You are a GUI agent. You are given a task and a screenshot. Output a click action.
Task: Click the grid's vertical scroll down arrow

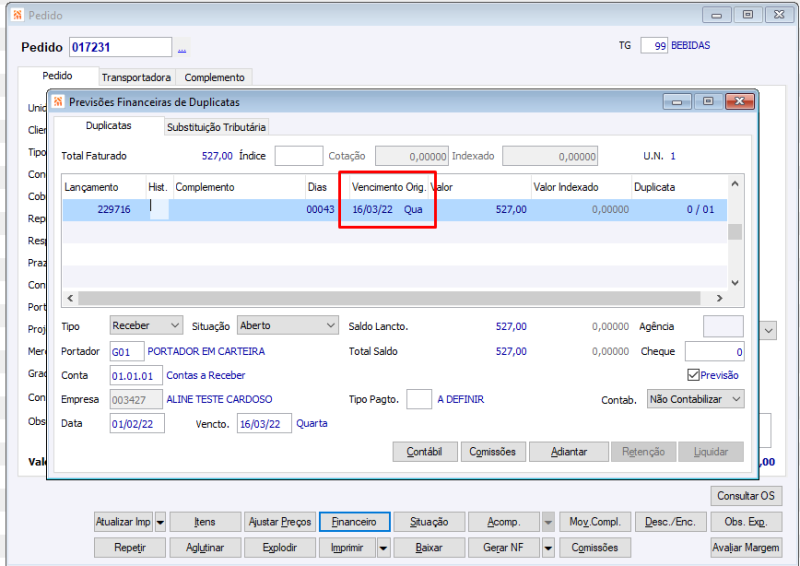pos(735,283)
